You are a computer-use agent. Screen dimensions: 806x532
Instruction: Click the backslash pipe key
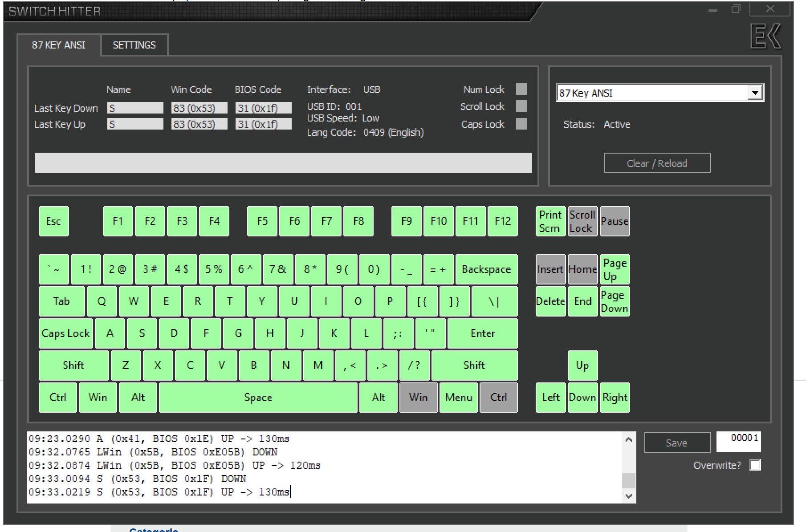click(x=495, y=301)
